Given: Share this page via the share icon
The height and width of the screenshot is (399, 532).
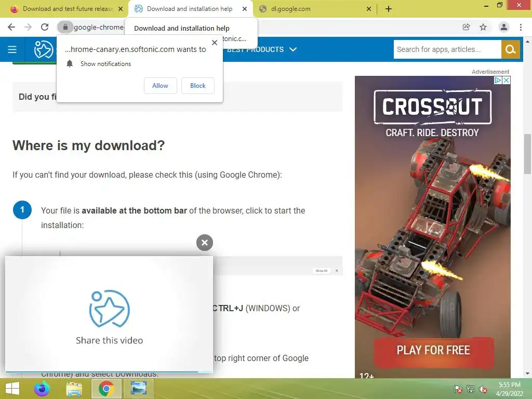Looking at the screenshot, I should (466, 27).
